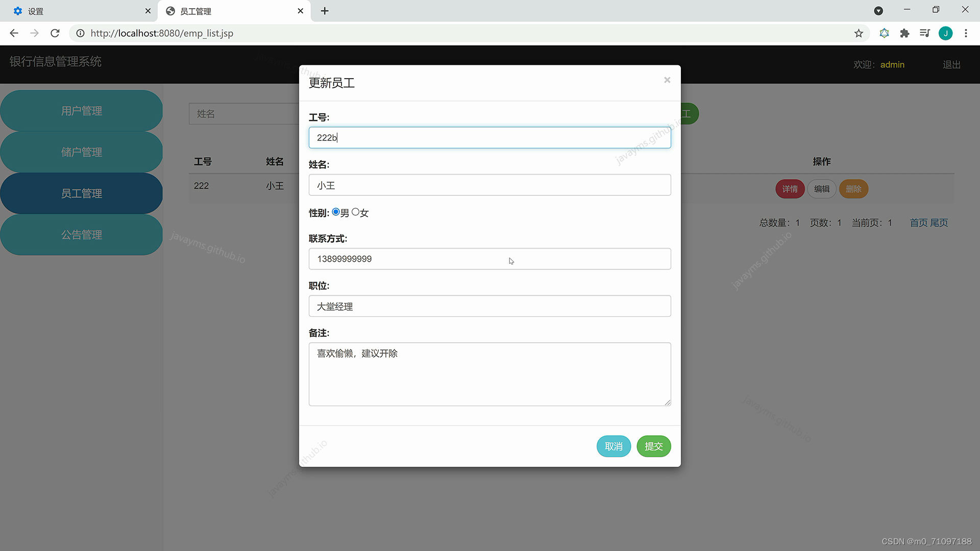Click the notification bell shield icon

885,33
